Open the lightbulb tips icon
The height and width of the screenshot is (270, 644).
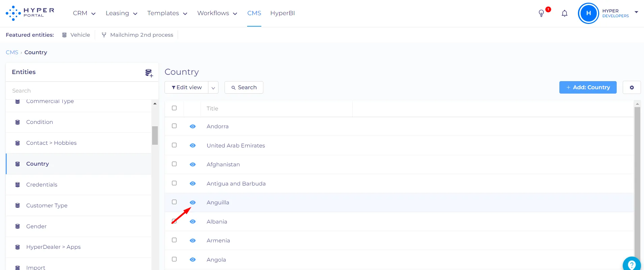[x=541, y=13]
